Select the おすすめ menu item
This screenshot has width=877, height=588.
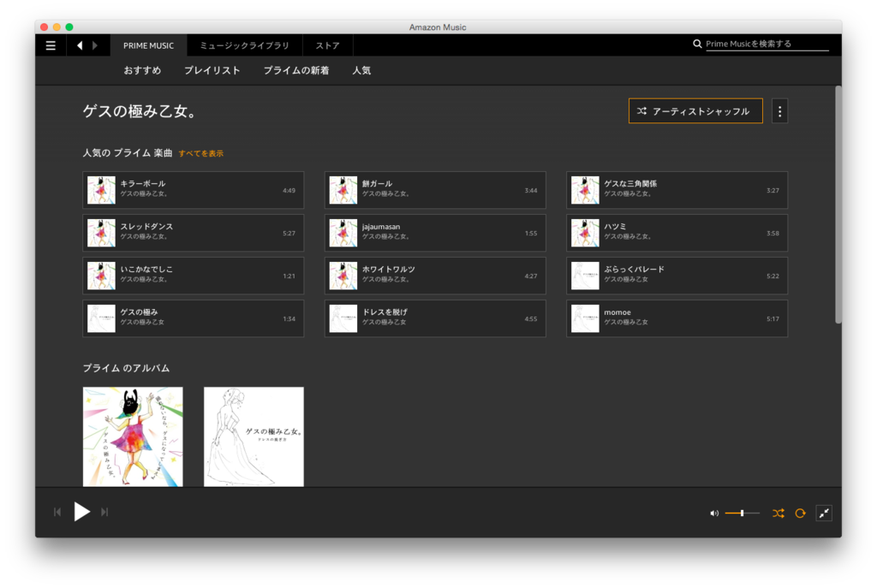(142, 70)
